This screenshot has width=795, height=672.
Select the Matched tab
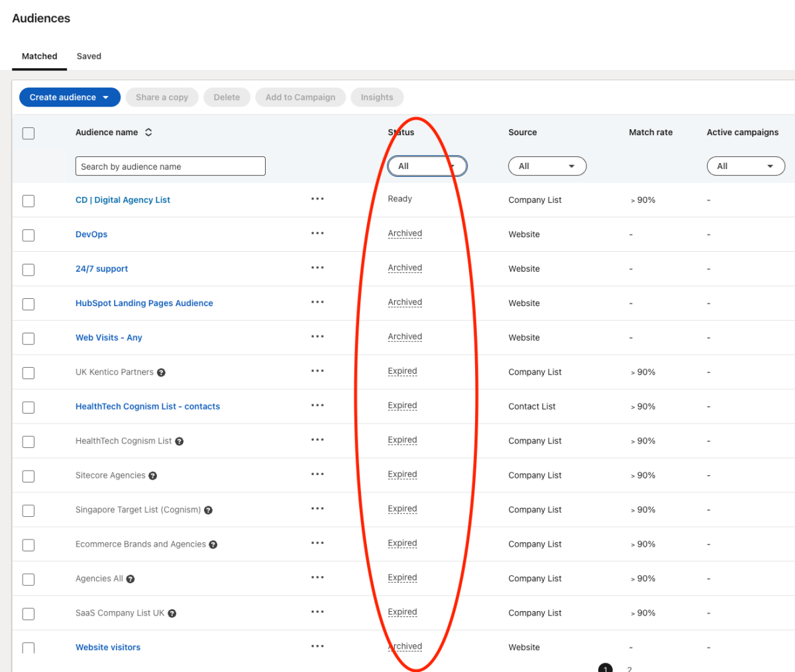point(39,56)
